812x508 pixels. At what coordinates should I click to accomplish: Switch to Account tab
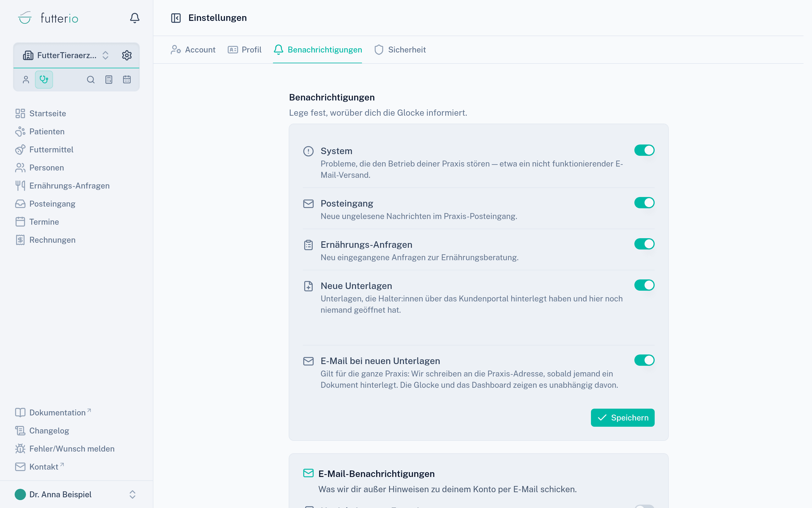[193, 50]
